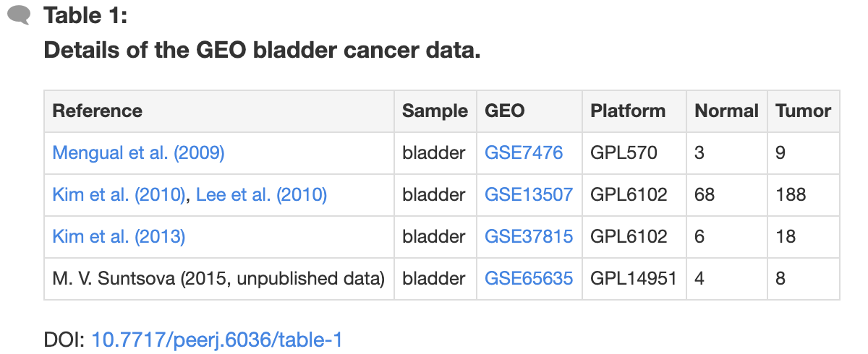The height and width of the screenshot is (354, 868).
Task: Open the Lee et al. (2010) reference
Action: tap(262, 195)
